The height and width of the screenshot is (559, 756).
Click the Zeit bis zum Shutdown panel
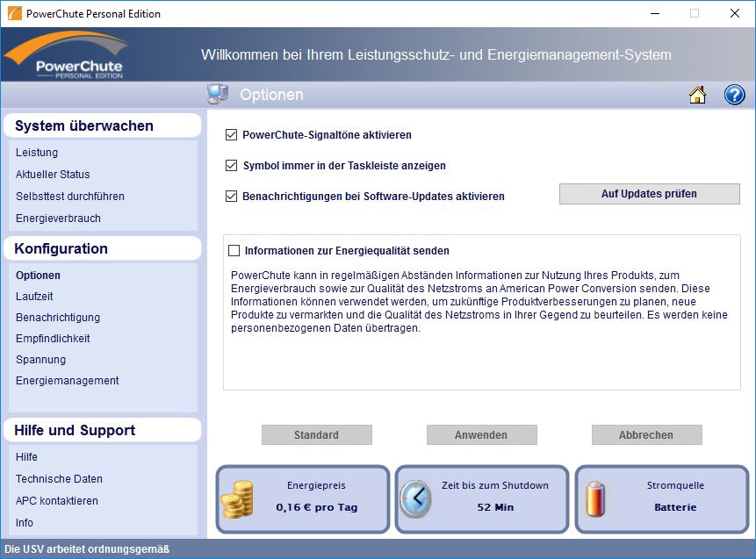pos(482,499)
